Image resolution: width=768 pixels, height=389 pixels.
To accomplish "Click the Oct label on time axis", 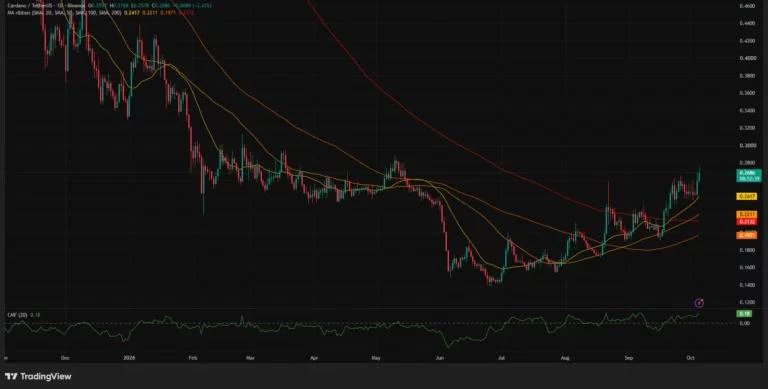I will coord(691,358).
